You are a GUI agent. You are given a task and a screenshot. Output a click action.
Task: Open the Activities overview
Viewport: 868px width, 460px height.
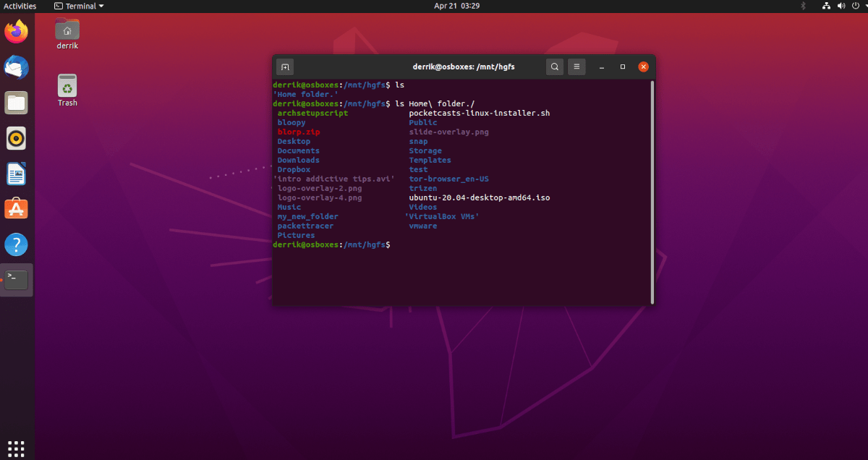pyautogui.click(x=20, y=6)
